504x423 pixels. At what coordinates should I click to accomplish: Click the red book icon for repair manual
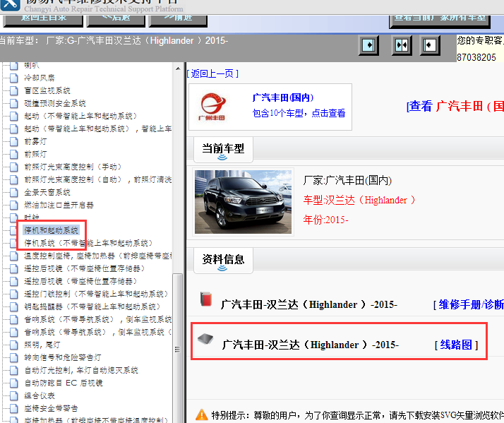[205, 299]
